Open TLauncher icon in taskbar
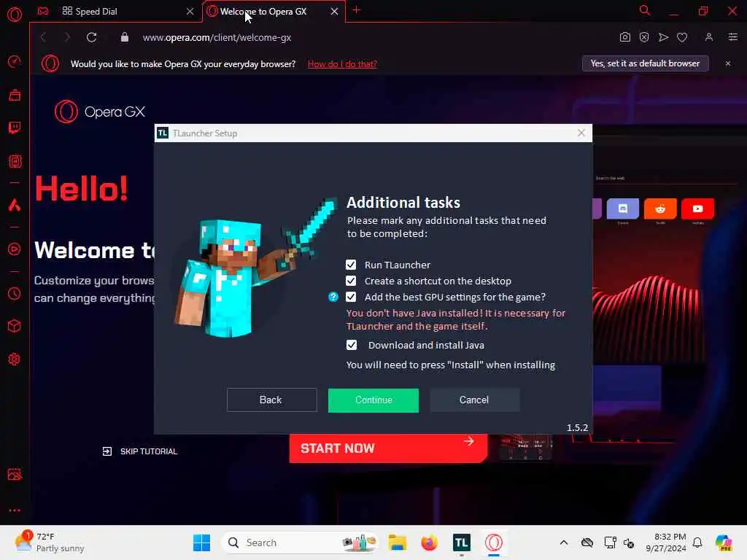This screenshot has width=747, height=560. click(x=461, y=542)
